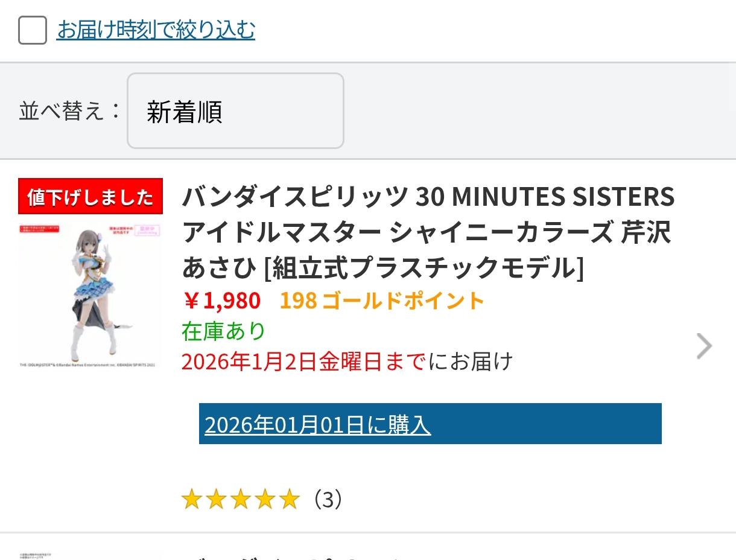Click the 198 ゴールドポイント text

382,300
